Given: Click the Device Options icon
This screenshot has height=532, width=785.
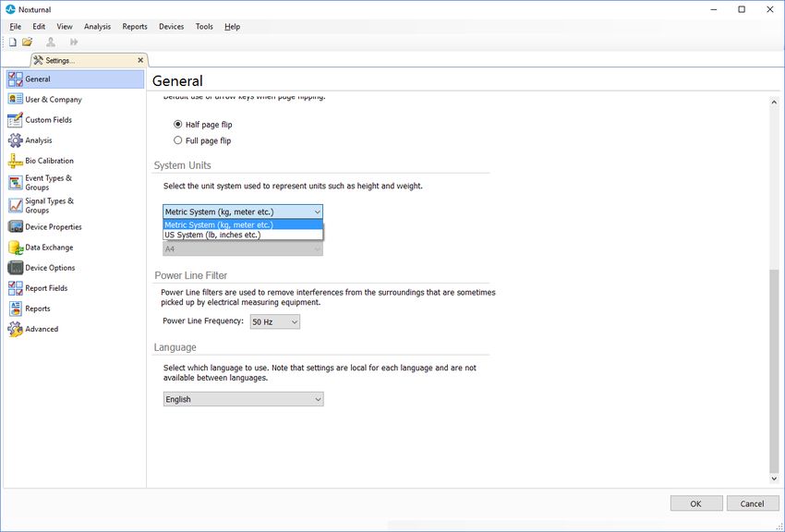Looking at the screenshot, I should [x=16, y=268].
